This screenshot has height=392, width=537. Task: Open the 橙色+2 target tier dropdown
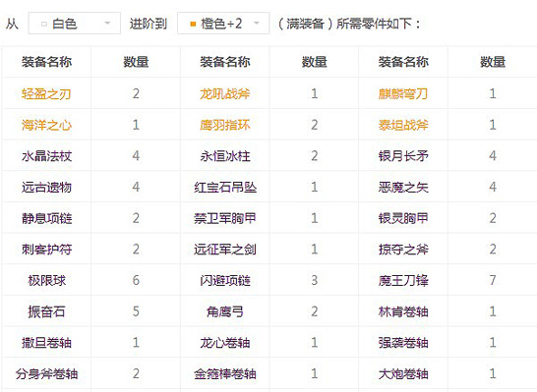pos(223,24)
